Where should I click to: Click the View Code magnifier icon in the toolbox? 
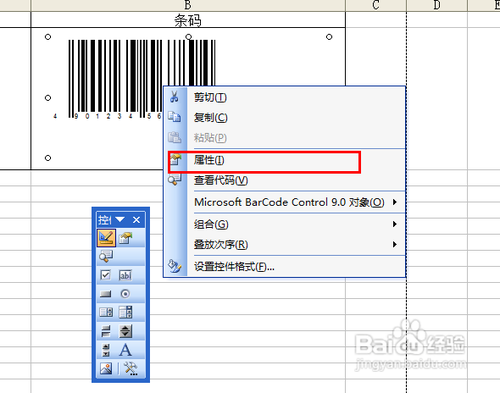tap(106, 256)
